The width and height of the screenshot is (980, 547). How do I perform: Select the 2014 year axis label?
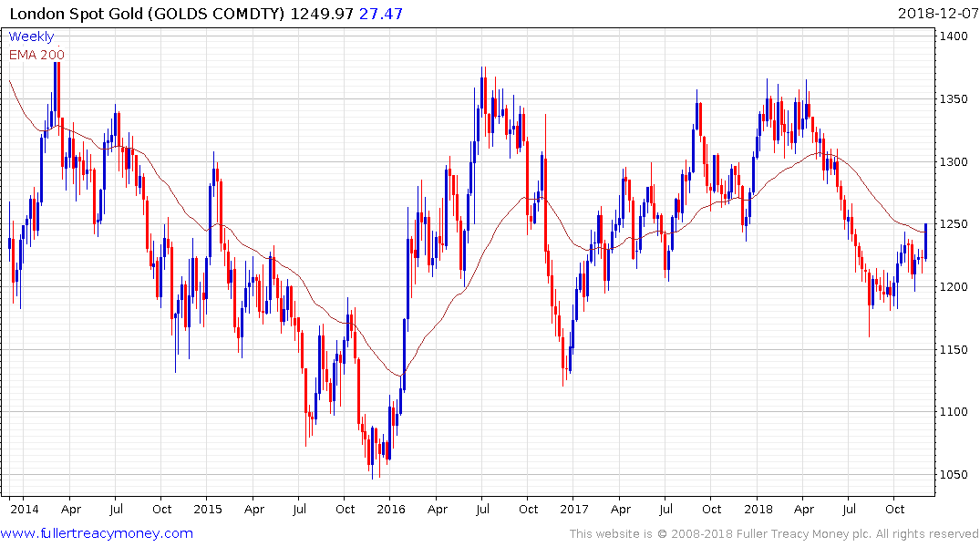pyautogui.click(x=25, y=509)
